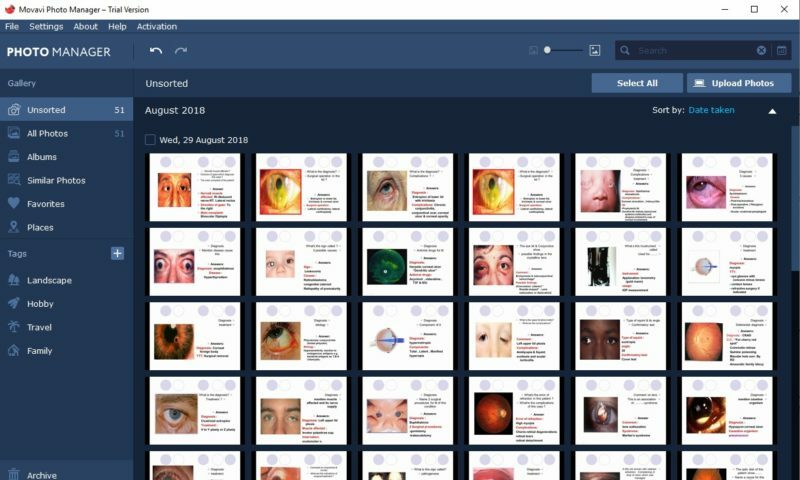Click the Landscape tag tree icon
This screenshot has width=800, height=480.
click(14, 280)
